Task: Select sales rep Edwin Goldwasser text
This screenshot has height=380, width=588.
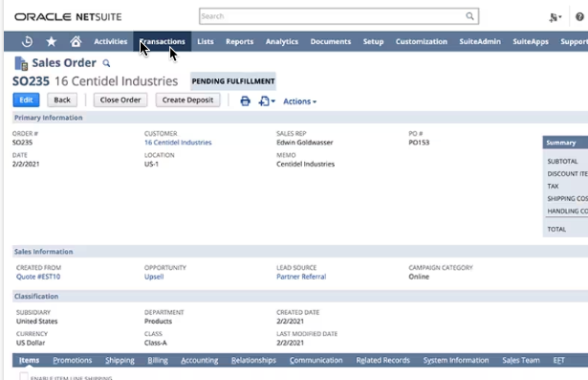Action: click(x=304, y=143)
